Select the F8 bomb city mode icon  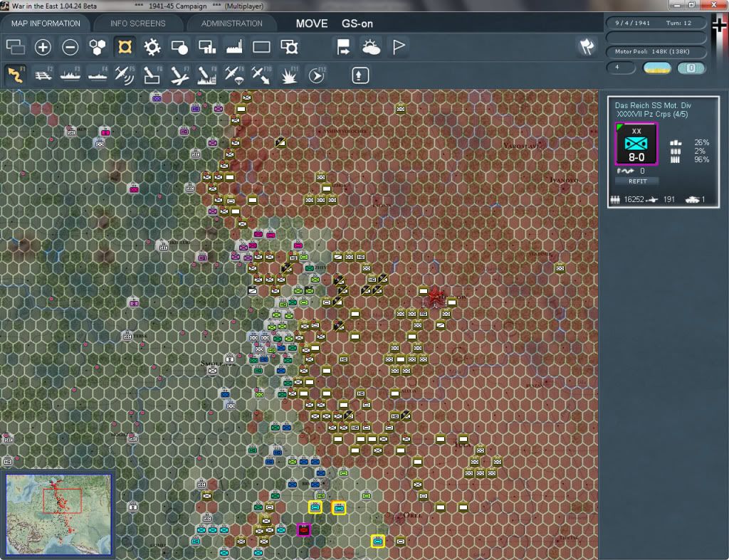click(207, 75)
